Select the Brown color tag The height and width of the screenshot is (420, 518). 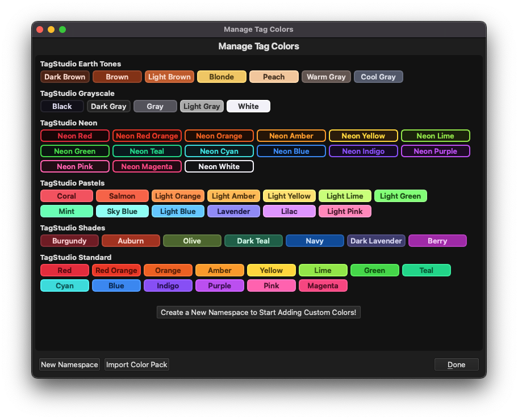117,77
